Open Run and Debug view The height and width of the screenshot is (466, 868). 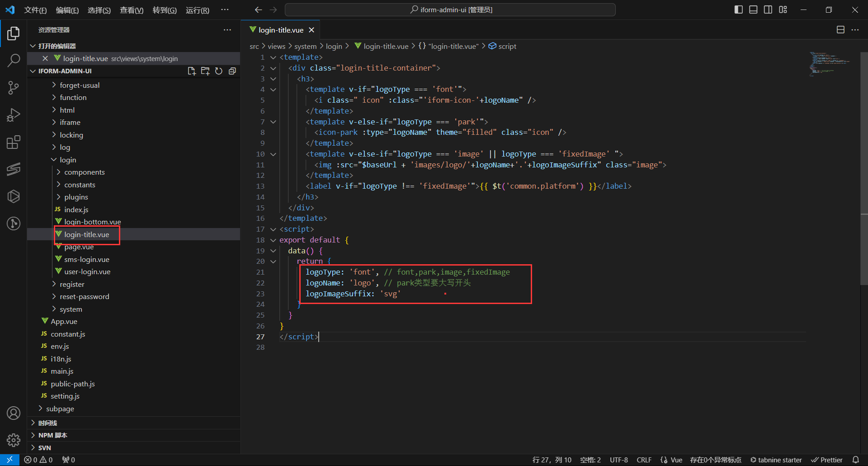point(14,115)
